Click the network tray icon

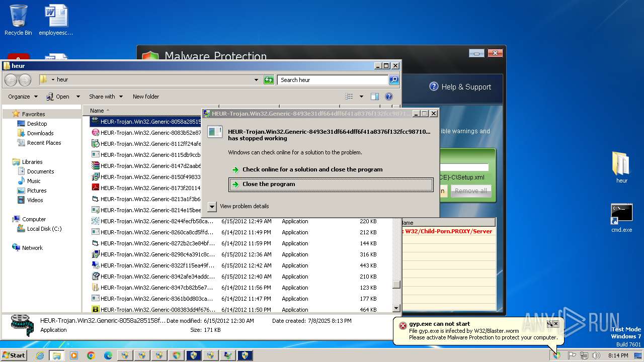click(584, 355)
